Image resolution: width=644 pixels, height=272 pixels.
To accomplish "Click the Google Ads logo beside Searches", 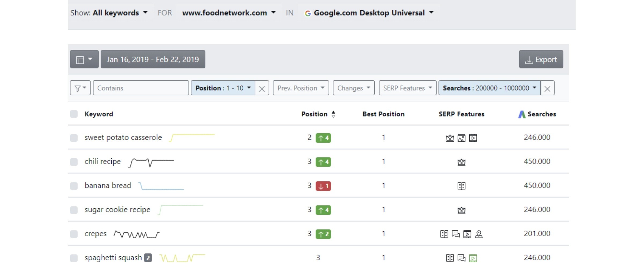I will coord(522,114).
